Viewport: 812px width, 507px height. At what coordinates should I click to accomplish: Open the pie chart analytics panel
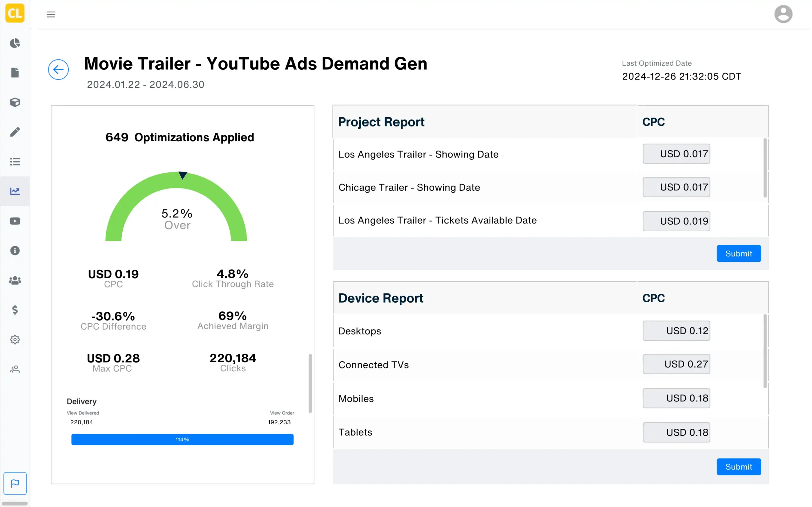(x=15, y=43)
